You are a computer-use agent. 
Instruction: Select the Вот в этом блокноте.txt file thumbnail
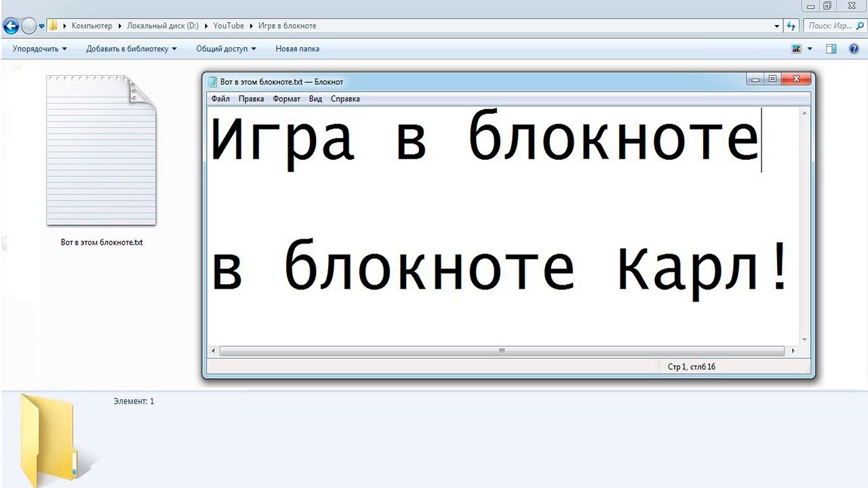[x=101, y=150]
